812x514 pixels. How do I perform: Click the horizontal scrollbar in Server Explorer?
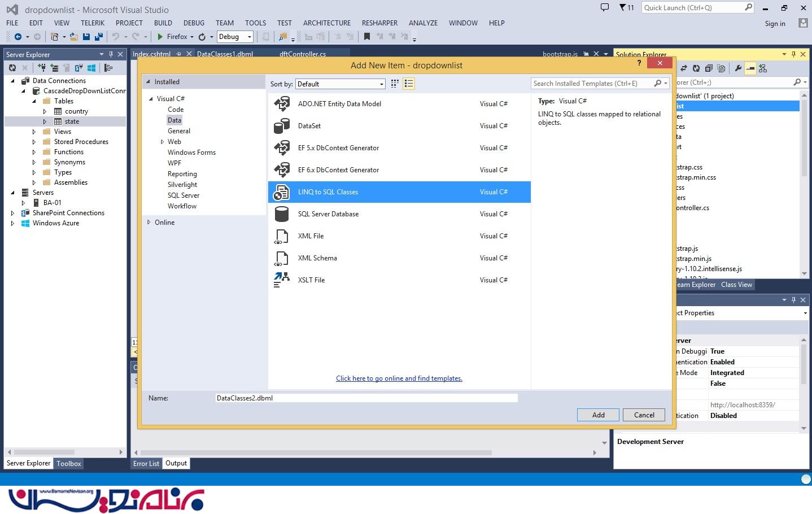(44, 452)
